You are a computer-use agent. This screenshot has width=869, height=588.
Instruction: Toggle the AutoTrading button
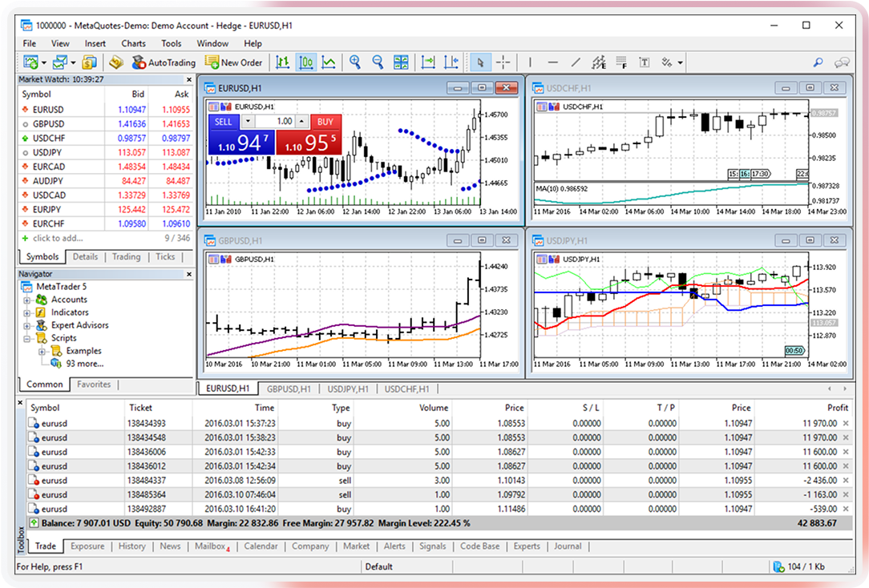pyautogui.click(x=164, y=62)
